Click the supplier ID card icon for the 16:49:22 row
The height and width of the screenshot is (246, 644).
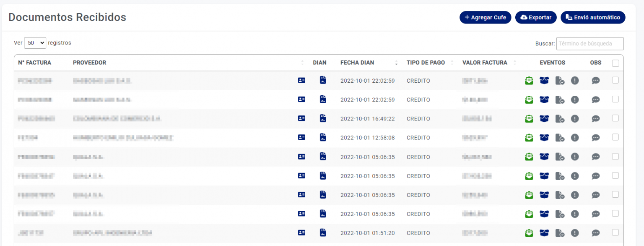pyautogui.click(x=301, y=118)
